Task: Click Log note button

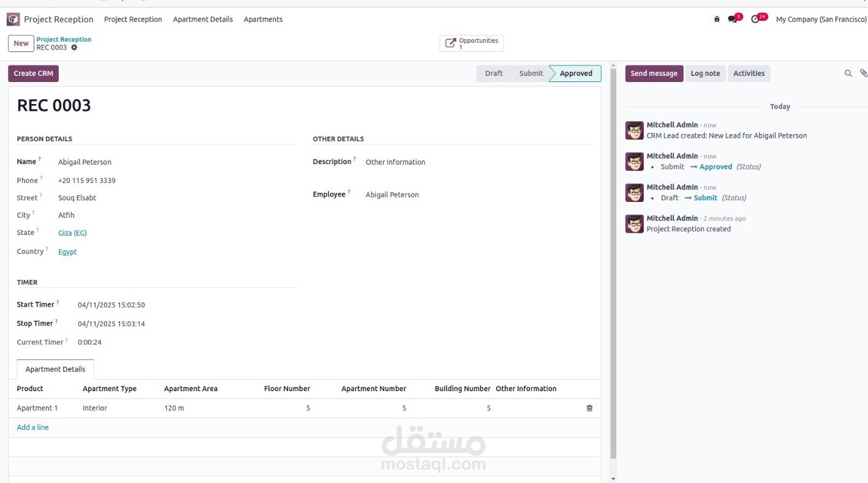Action: pos(705,73)
